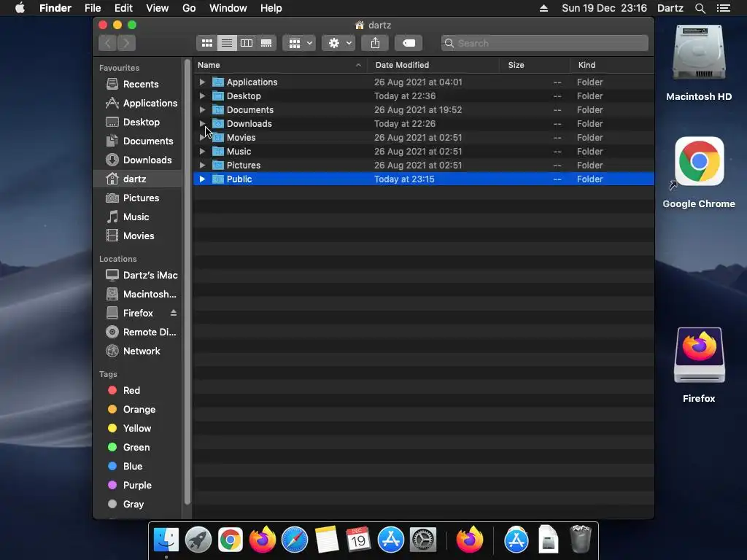Click the sidebar scrollbar
The height and width of the screenshot is (560, 747).
coord(187,281)
